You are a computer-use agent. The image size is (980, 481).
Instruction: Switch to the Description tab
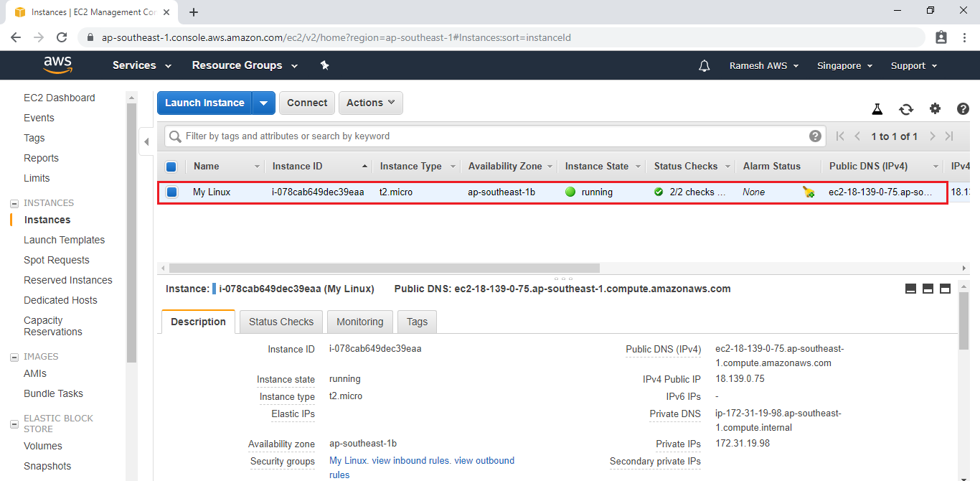pos(198,322)
